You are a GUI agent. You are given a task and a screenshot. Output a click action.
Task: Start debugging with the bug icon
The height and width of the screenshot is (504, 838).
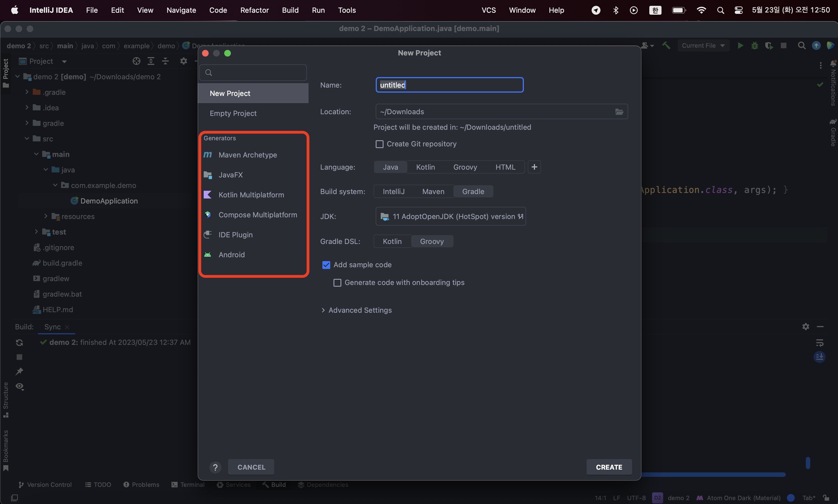[x=754, y=45]
